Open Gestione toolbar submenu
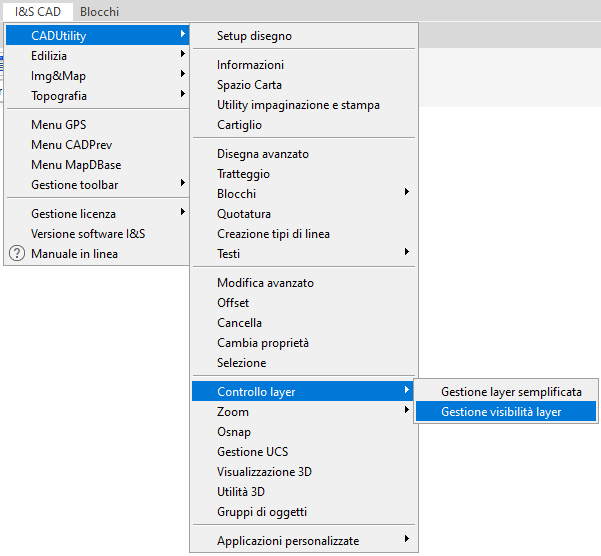601x556 pixels. (97, 185)
